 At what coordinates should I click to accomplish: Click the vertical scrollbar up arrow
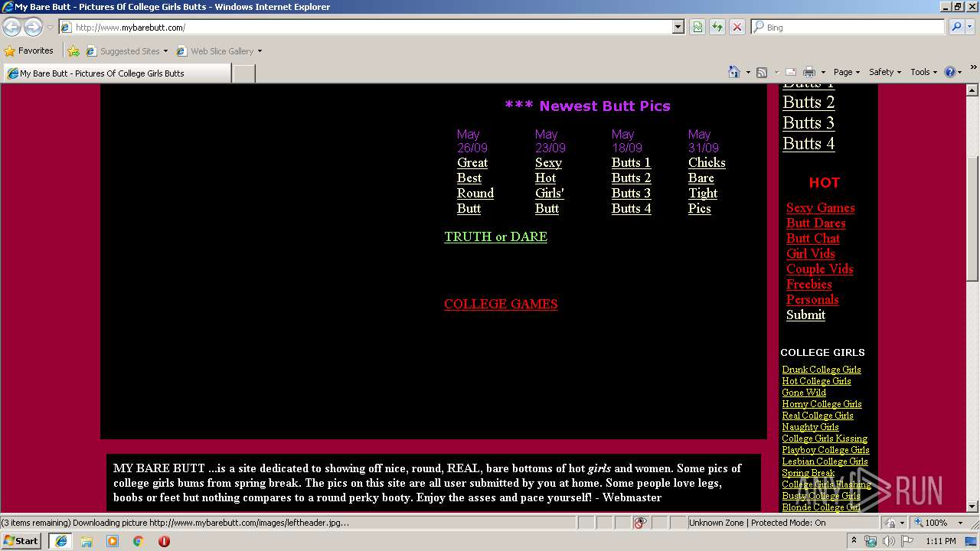tap(972, 90)
